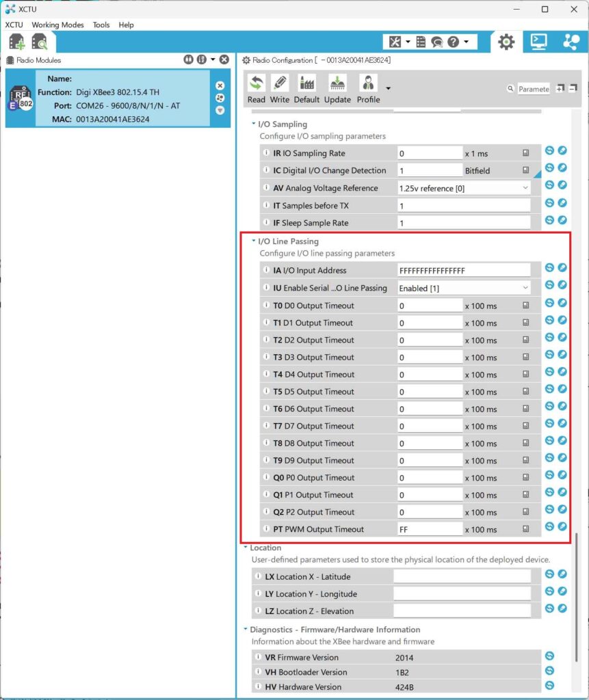Open Radio Modules sort dropdown arrow
The height and width of the screenshot is (700, 589).
pos(213,59)
